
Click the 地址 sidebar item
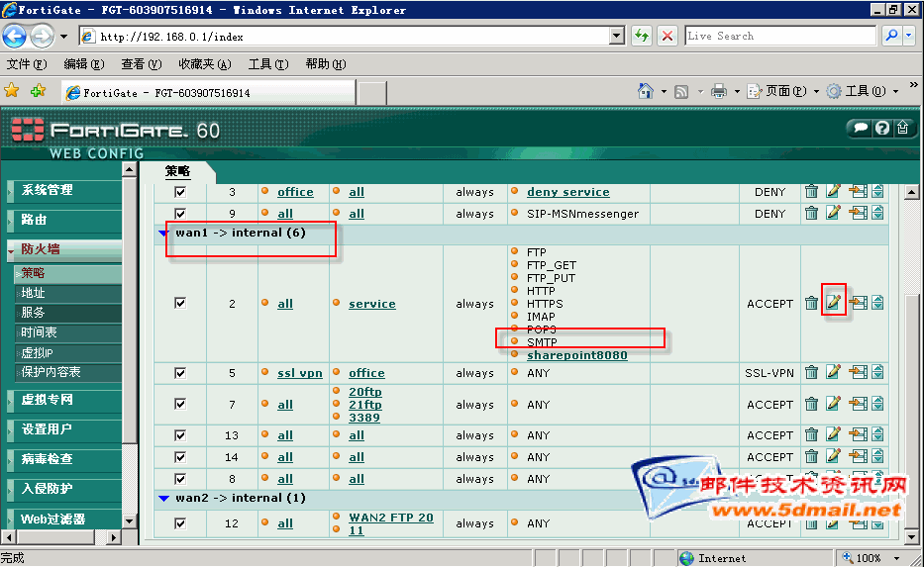click(x=68, y=293)
